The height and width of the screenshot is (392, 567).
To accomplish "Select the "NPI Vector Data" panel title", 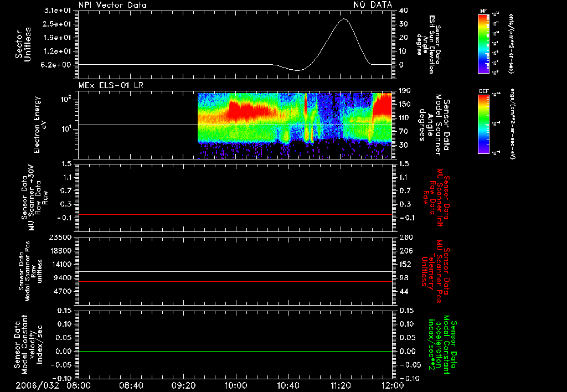I will [x=112, y=5].
